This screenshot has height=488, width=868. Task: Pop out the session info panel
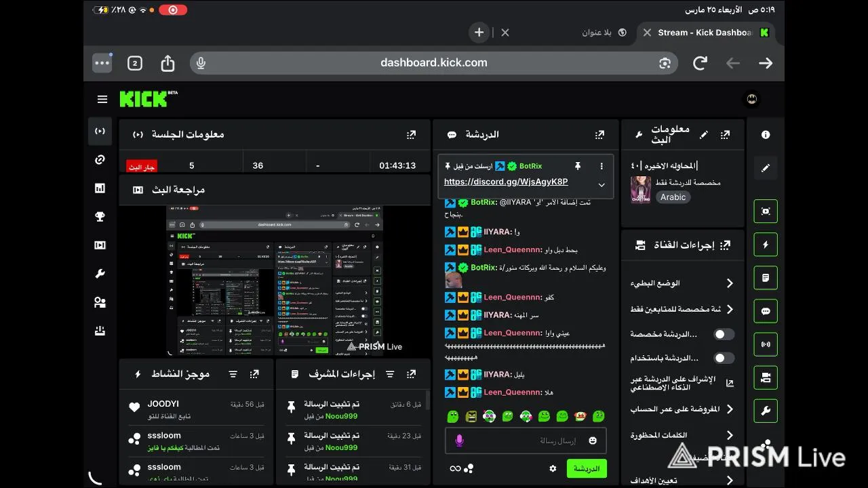pyautogui.click(x=411, y=135)
